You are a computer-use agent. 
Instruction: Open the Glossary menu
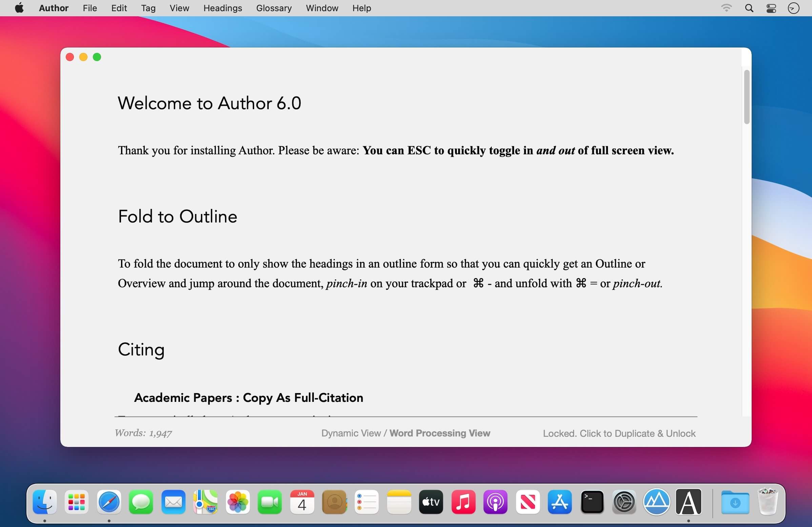pos(273,8)
